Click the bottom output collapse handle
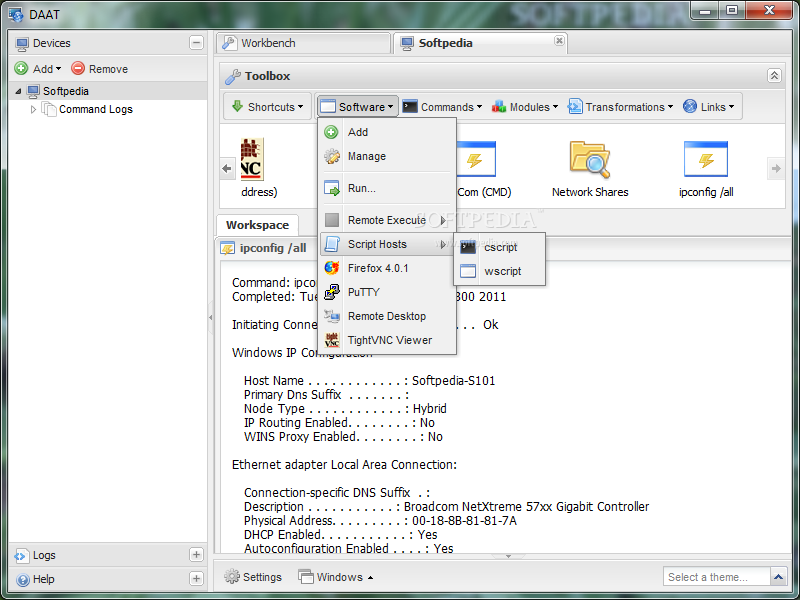This screenshot has height=600, width=800. point(508,556)
